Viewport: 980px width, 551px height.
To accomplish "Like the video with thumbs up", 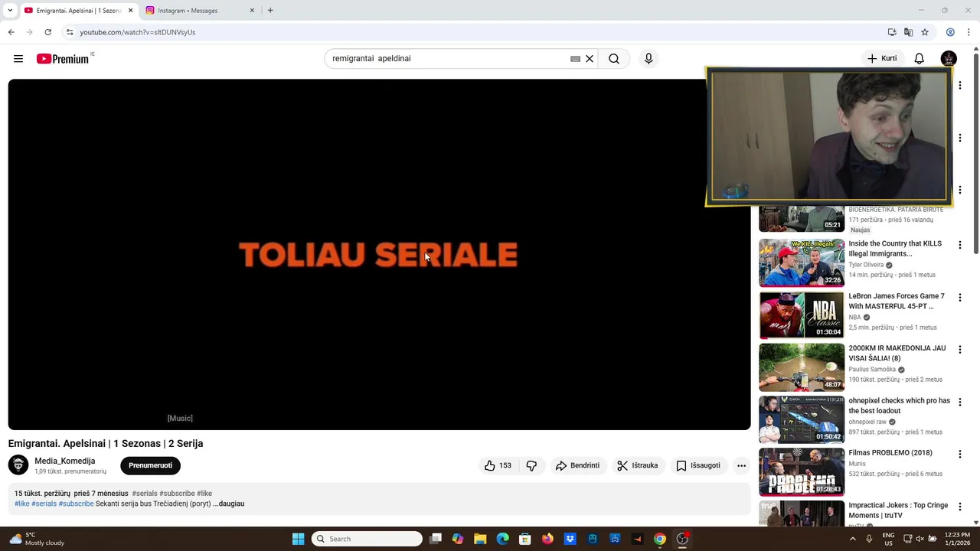I will (498, 465).
